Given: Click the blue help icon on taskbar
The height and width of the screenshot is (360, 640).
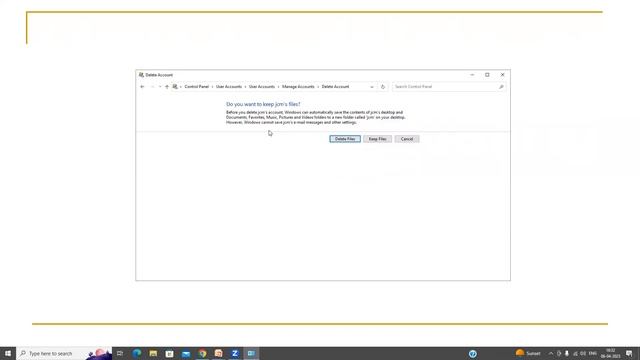Looking at the screenshot, I should point(473,354).
